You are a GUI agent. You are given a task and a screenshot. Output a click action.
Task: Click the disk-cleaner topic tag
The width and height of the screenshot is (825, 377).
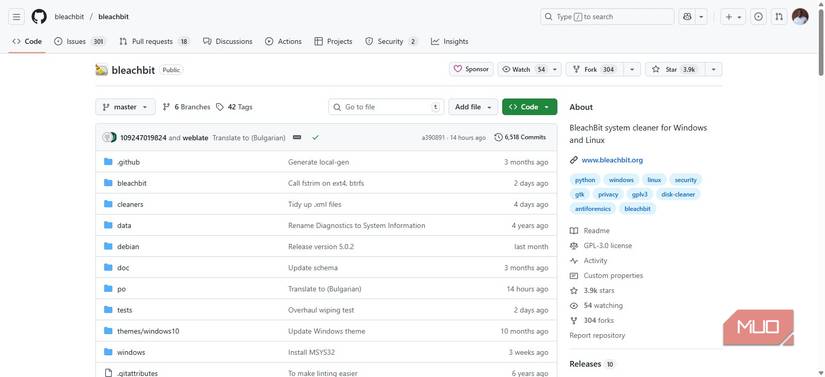coord(678,194)
